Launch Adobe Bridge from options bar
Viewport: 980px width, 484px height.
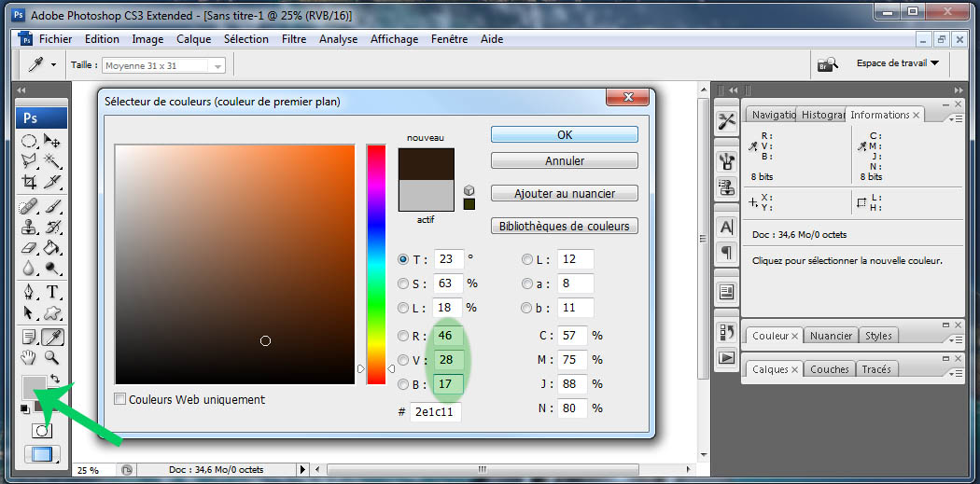coord(828,63)
